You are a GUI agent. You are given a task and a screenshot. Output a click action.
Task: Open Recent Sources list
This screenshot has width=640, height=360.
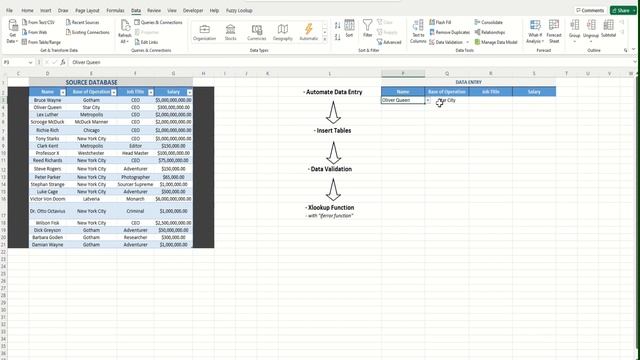pos(82,22)
